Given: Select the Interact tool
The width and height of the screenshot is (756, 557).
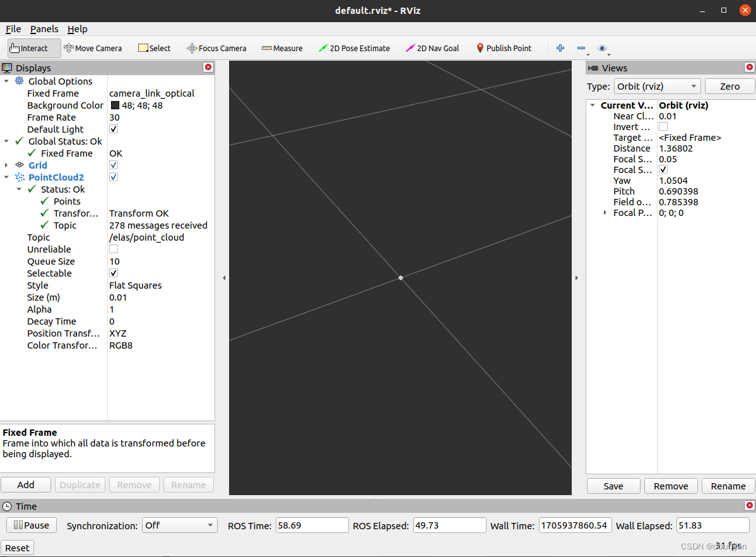Looking at the screenshot, I should click(x=33, y=48).
